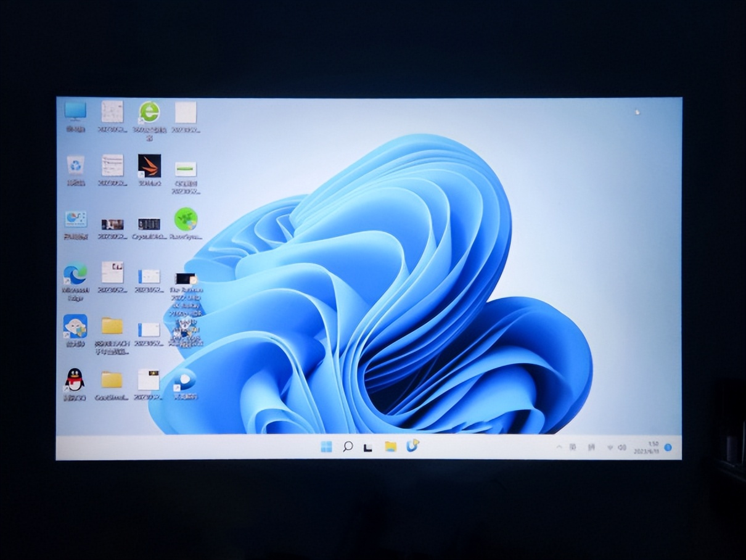Open the CrystalDiskMark image file
The image size is (746, 560).
149,224
